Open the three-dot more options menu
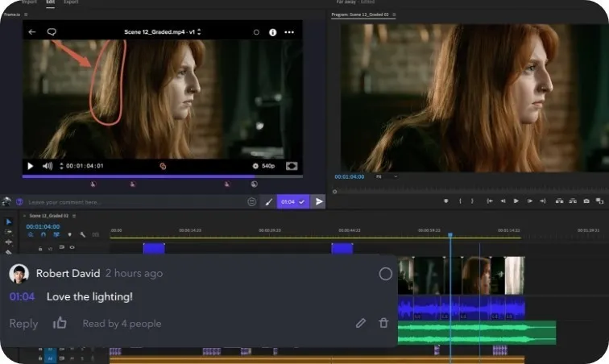The image size is (609, 364). (289, 32)
